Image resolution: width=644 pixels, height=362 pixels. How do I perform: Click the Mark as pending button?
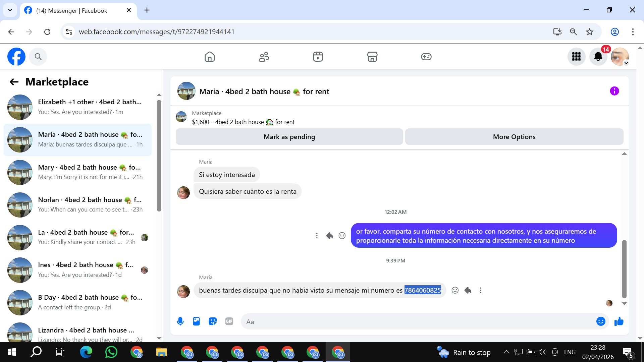[289, 137]
